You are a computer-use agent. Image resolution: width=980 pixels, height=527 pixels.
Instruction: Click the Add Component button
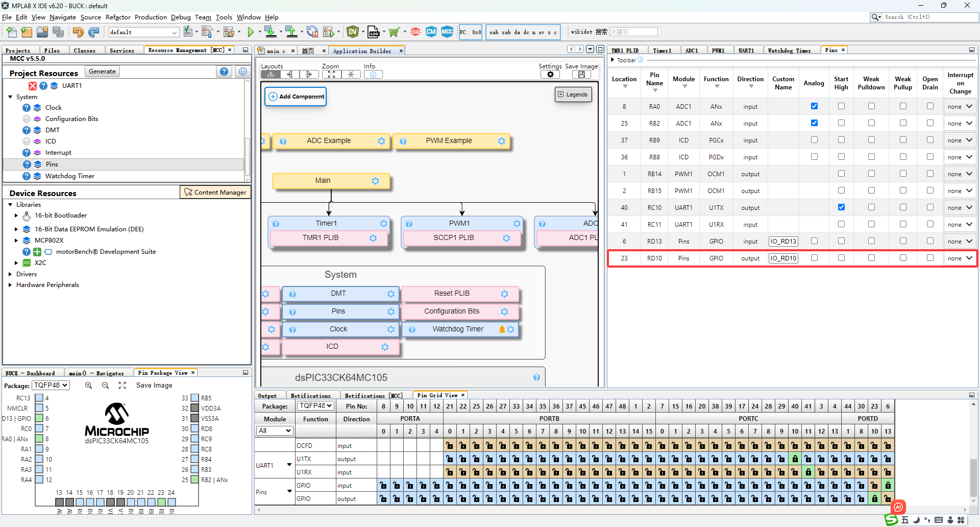[x=296, y=97]
